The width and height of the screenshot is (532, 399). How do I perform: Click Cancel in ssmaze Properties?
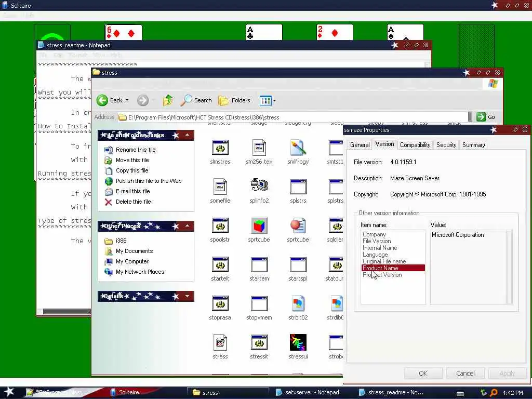(465, 373)
